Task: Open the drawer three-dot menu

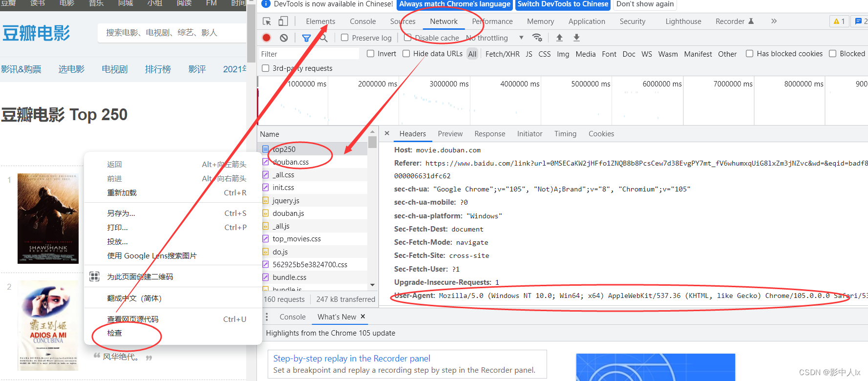Action: click(267, 317)
